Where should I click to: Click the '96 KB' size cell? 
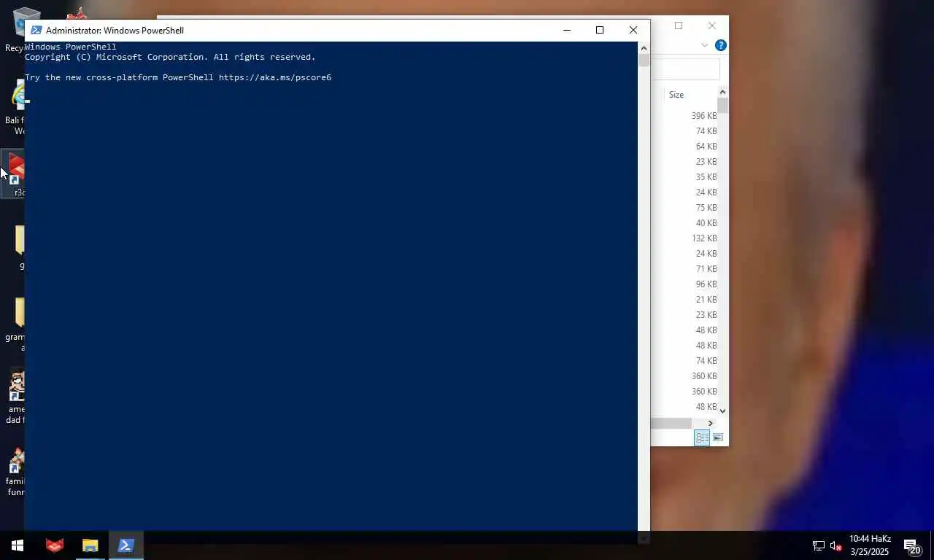pos(706,284)
